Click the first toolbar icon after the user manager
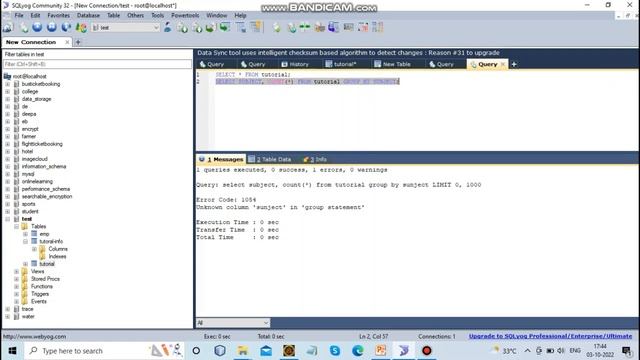The width and height of the screenshot is (640, 360). pos(182,27)
